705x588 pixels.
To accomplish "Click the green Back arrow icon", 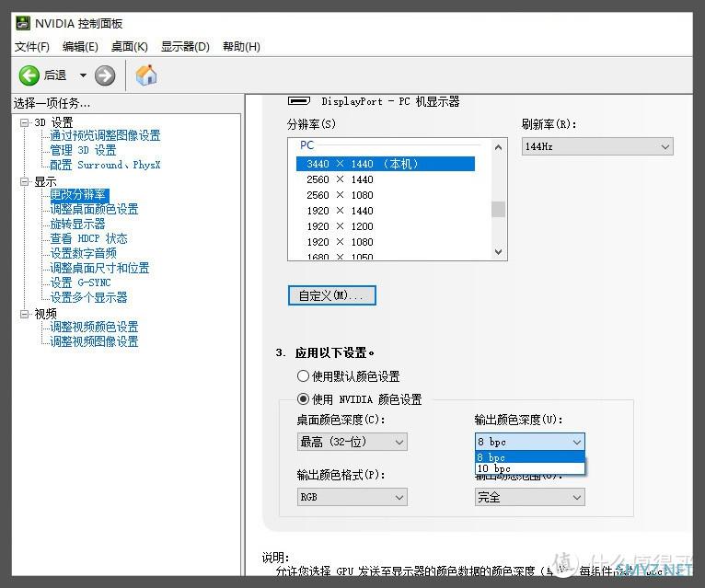I will coord(29,75).
